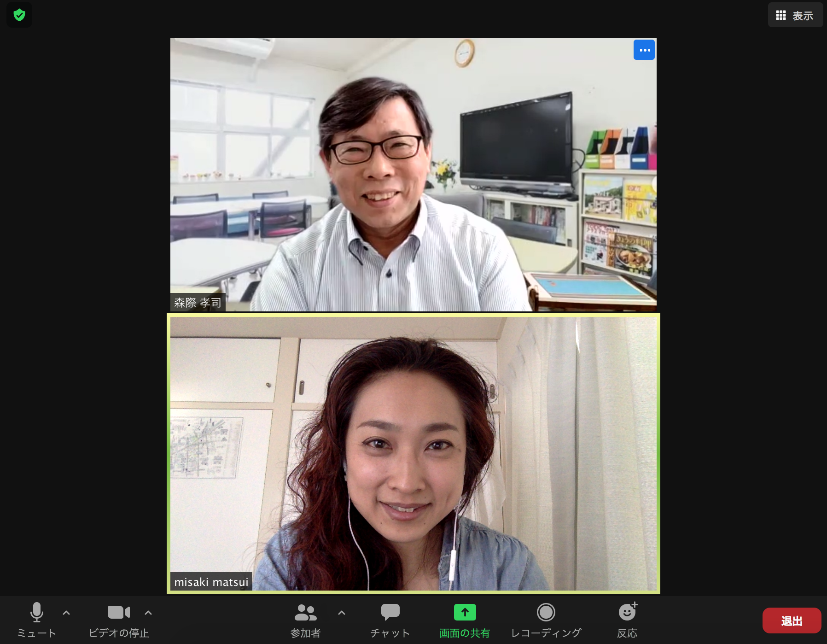The height and width of the screenshot is (644, 827).
Task: Open the participants panel
Action: 305,612
